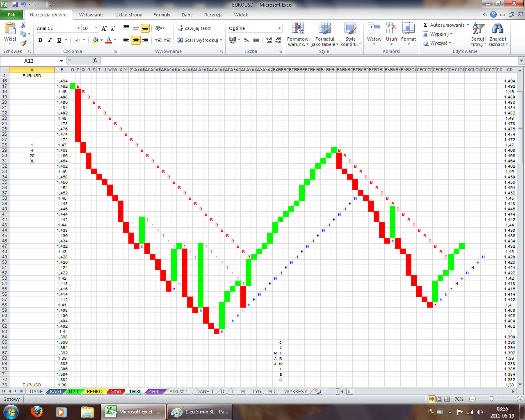Toggle Bottom Align vertical alignment

(145, 28)
